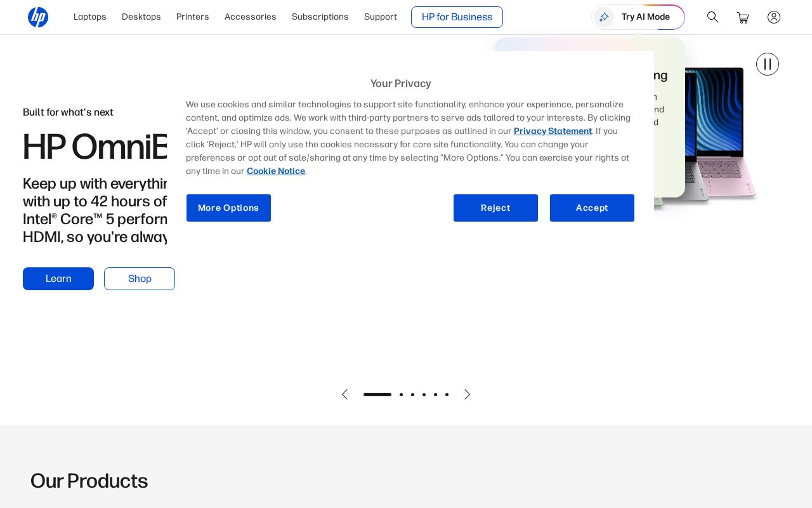Open the Subscriptions menu
The height and width of the screenshot is (508, 812).
[x=320, y=17]
